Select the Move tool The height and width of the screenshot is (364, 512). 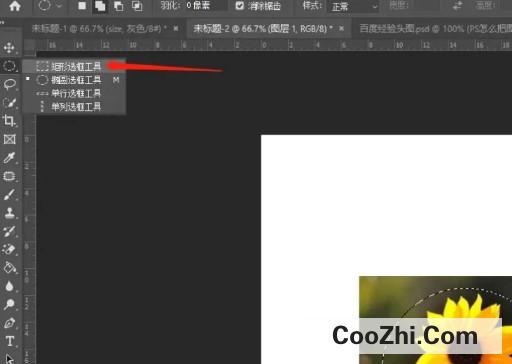9,48
